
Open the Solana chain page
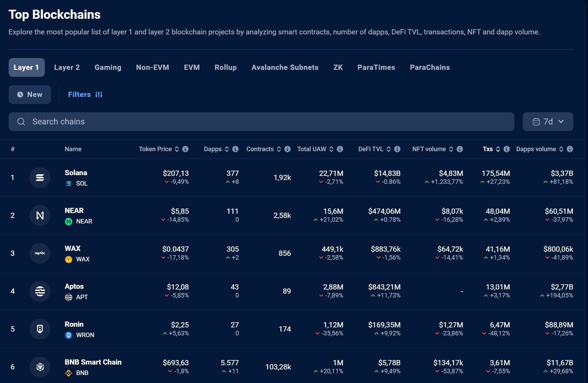(x=76, y=173)
